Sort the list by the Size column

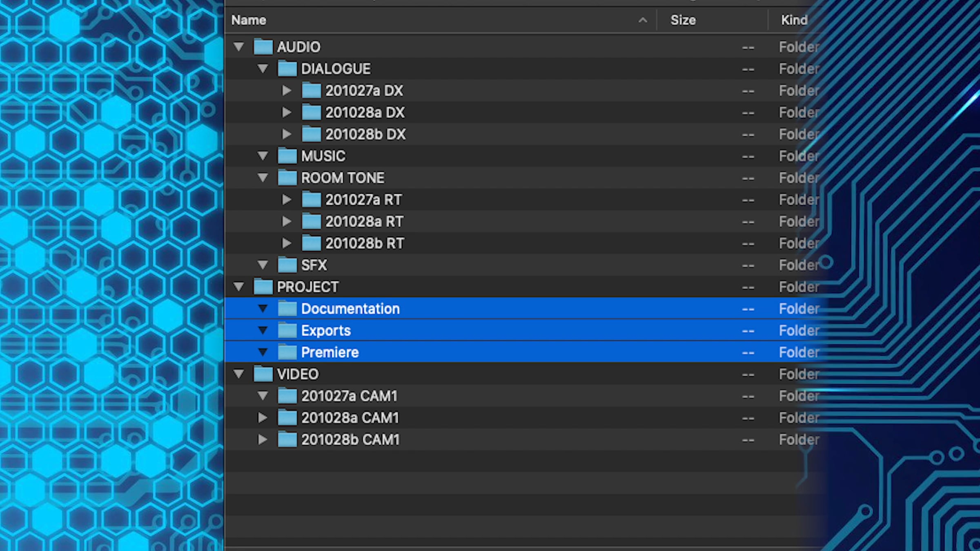683,20
